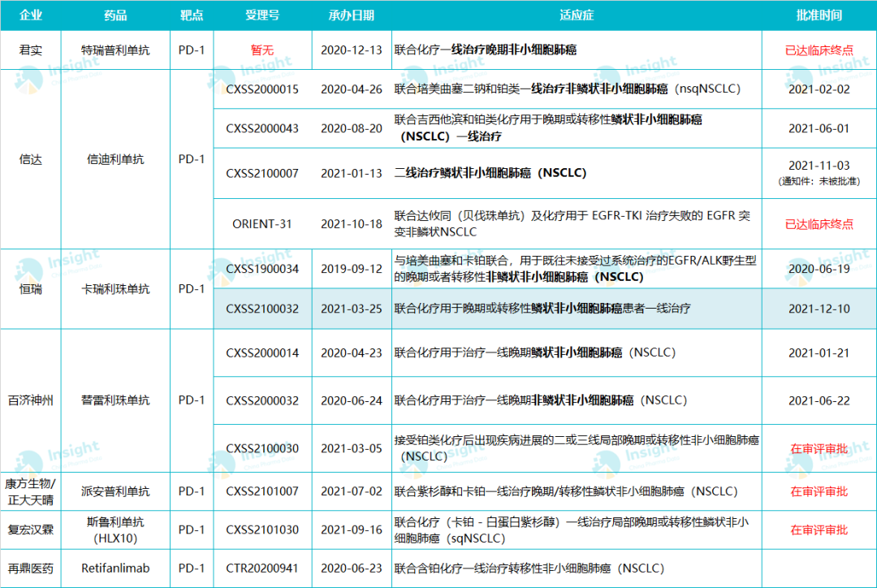
Task: Select the 靶点 column header
Action: click(192, 15)
